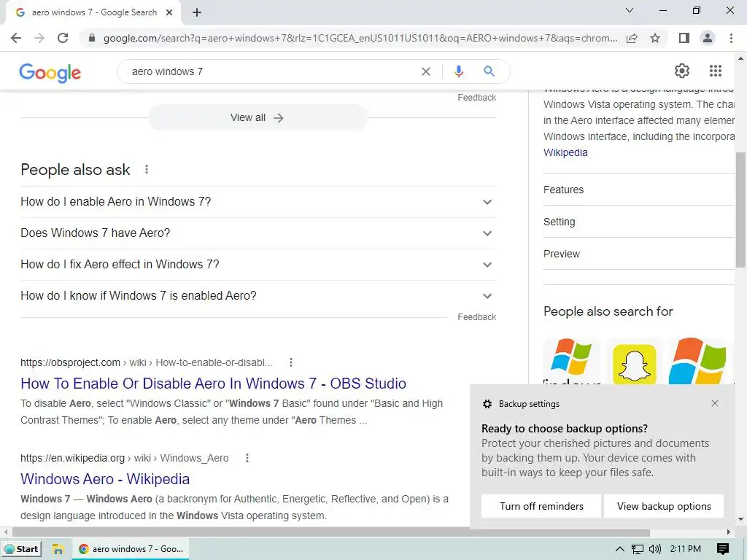Click Wikipedia link in knowledge panel
This screenshot has height=560, width=747.
(x=565, y=152)
